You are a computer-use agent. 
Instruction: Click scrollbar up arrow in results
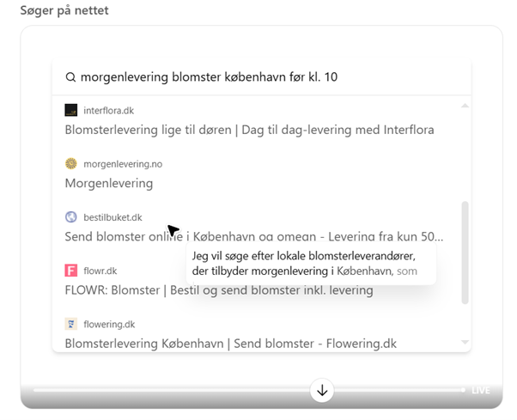coord(465,106)
